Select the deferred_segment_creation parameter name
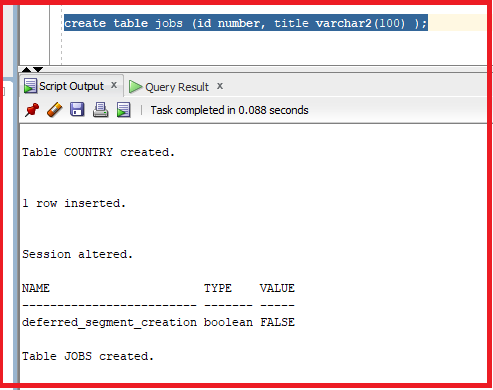The image size is (493, 390). coord(109,322)
